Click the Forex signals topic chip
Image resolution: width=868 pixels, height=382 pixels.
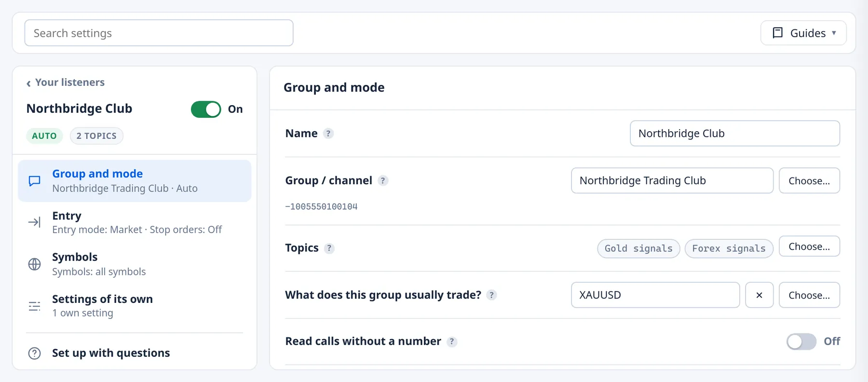tap(729, 248)
